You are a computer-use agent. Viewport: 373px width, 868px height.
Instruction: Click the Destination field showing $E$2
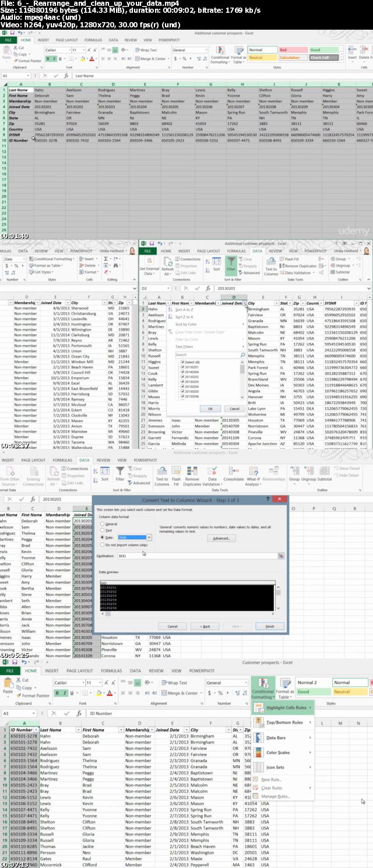click(198, 556)
